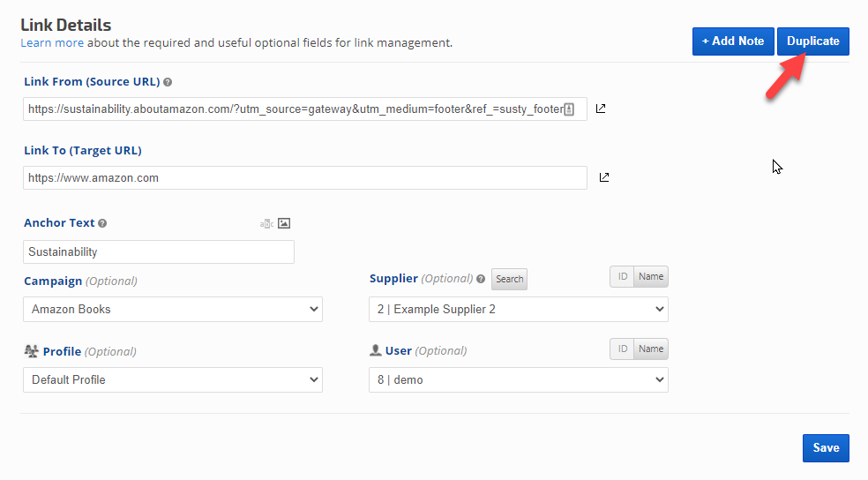Click the contact card icon in source URL field
Image resolution: width=868 pixels, height=480 pixels.
[569, 109]
